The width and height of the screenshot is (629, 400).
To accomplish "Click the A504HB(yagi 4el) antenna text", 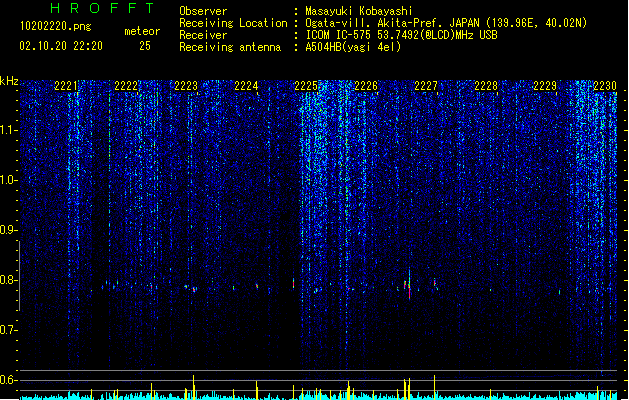I will coord(353,47).
